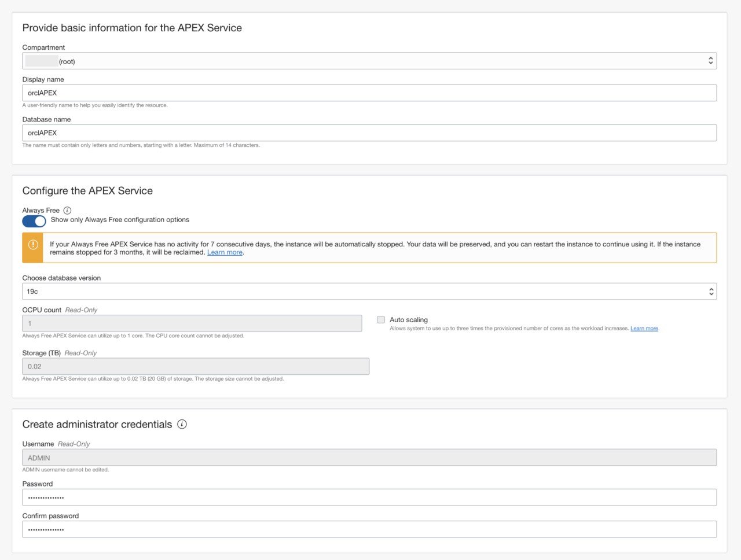
Task: Click the 'Configure the APEX Service' heading
Action: pyautogui.click(x=87, y=191)
